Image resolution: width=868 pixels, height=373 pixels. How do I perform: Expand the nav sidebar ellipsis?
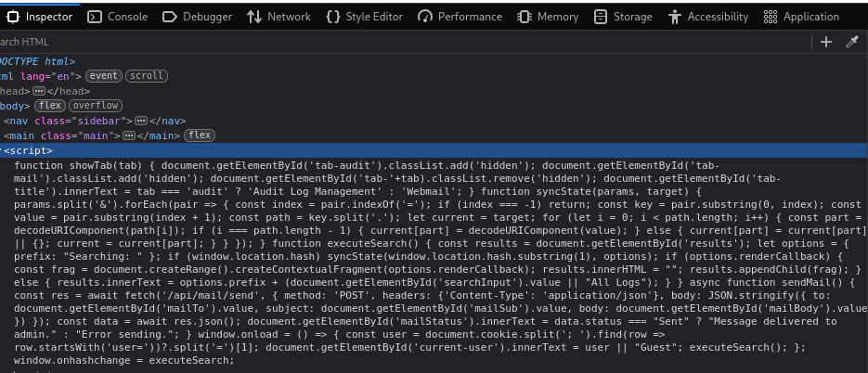tap(141, 121)
